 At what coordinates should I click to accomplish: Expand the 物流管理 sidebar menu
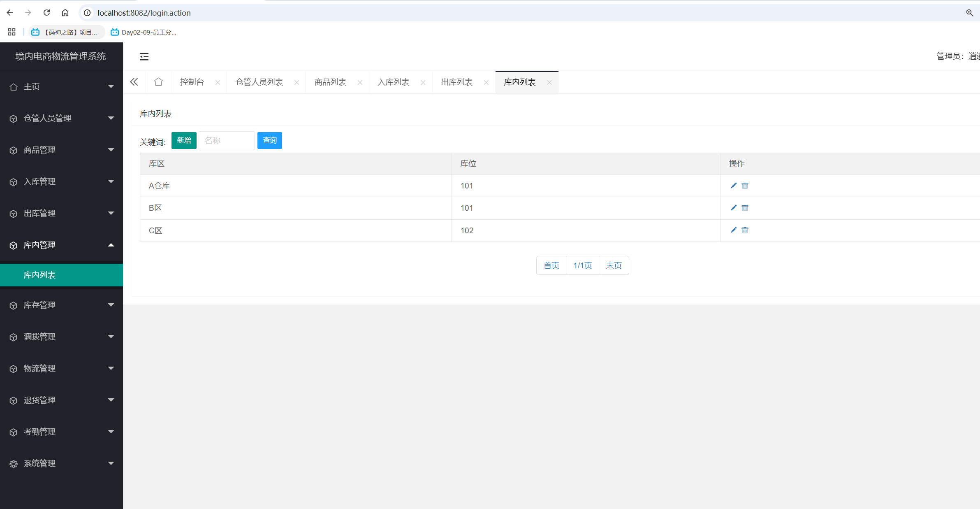pyautogui.click(x=62, y=368)
